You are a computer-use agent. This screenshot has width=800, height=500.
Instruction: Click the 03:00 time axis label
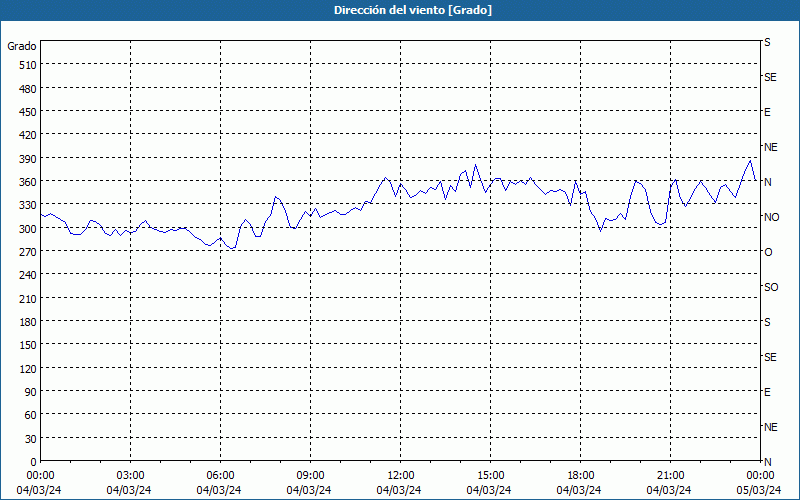[130, 476]
